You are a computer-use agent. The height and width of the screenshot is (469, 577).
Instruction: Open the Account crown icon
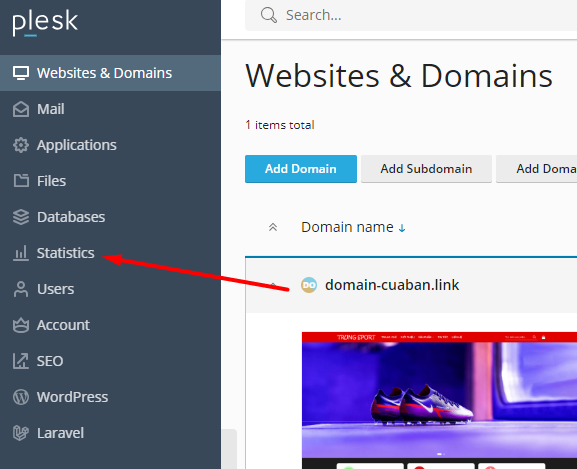point(21,325)
